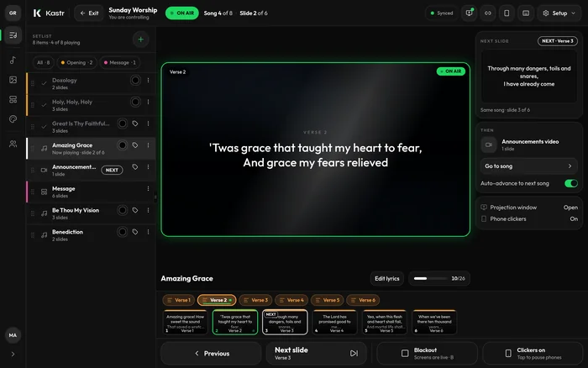This screenshot has height=368, width=588.
Task: Click the Synced status indicator
Action: 442,13
